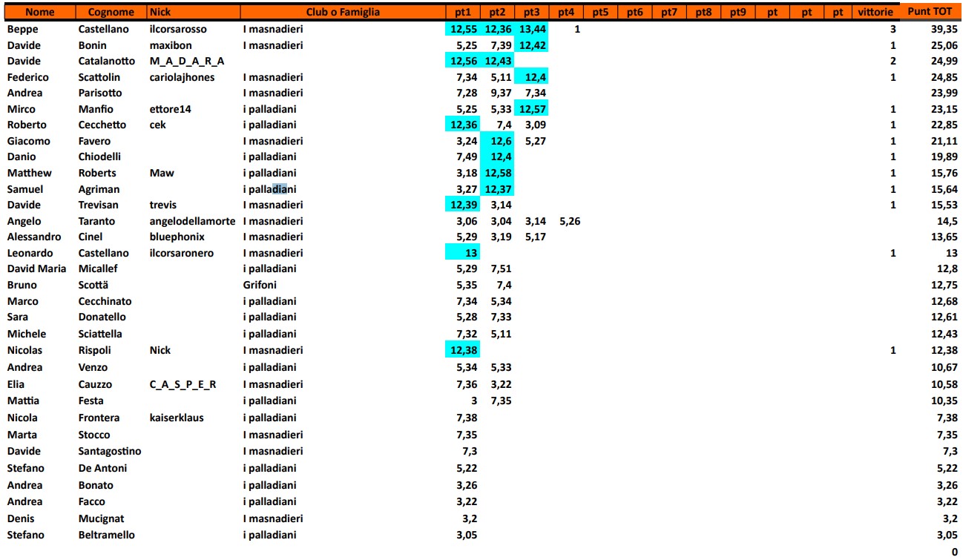Click surname Facco
This screenshot has height=560, width=963.
(92, 501)
